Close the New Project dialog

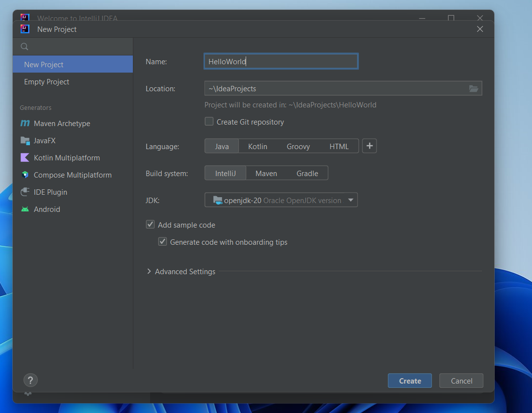480,29
